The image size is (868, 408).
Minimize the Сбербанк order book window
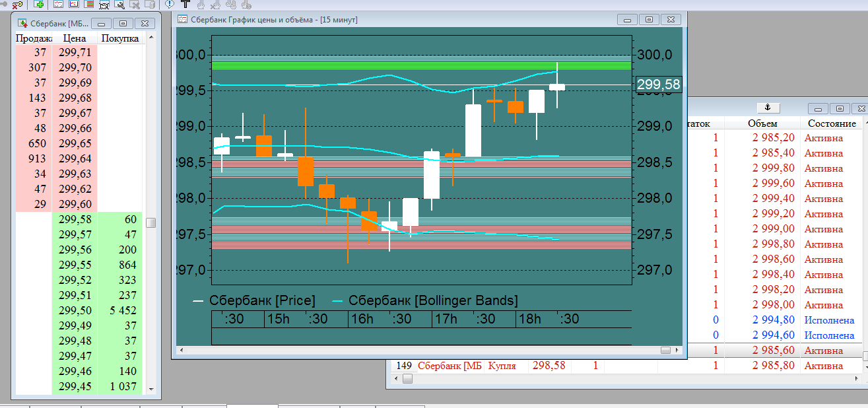coord(101,23)
